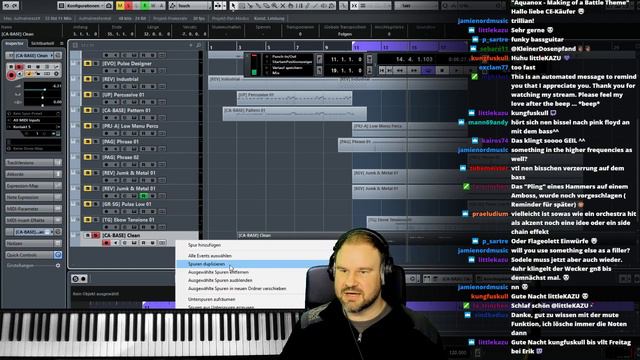Expand the Expression-Map section in Inspector
Image resolution: width=640 pixels, height=360 pixels.
(33, 186)
